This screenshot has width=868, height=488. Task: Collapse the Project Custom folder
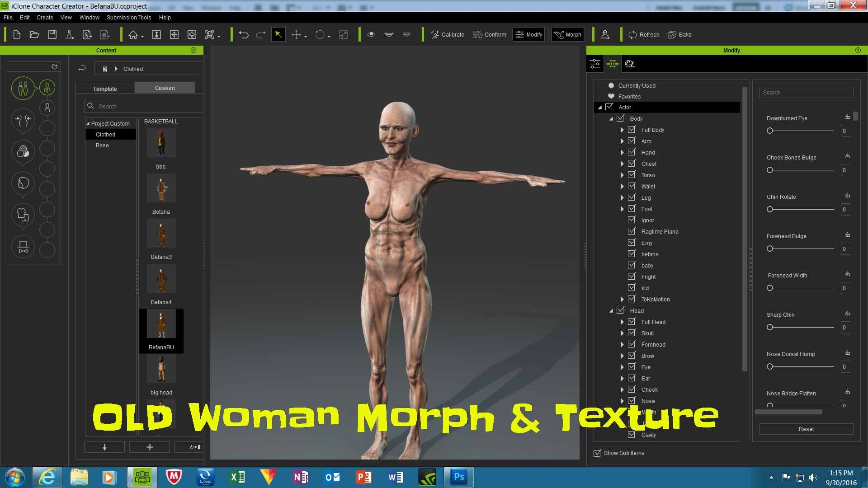(x=88, y=123)
